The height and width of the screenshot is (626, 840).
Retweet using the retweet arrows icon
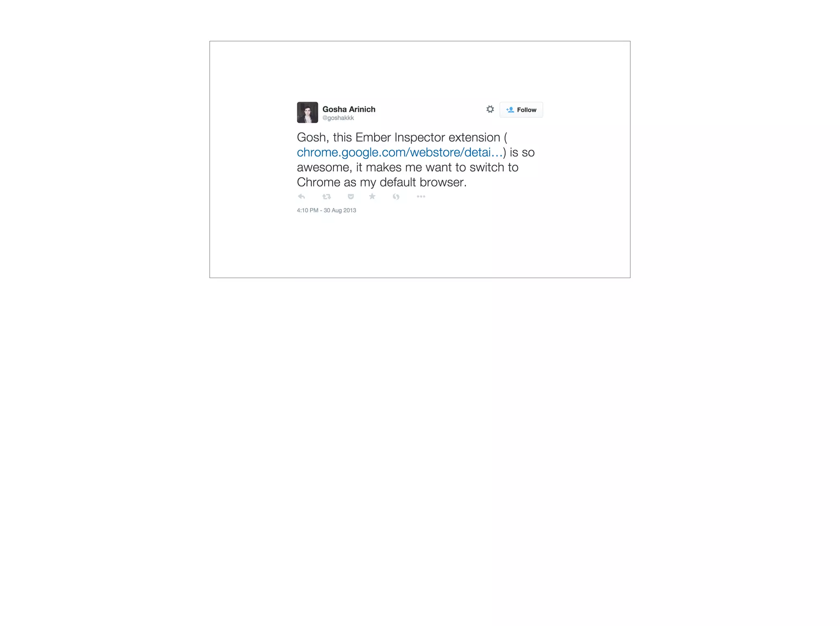[x=326, y=197]
